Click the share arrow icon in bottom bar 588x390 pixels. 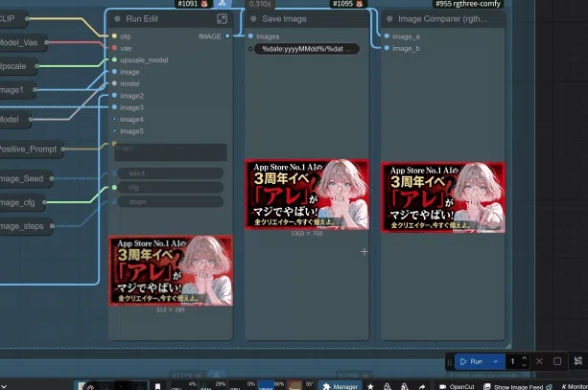(x=422, y=386)
